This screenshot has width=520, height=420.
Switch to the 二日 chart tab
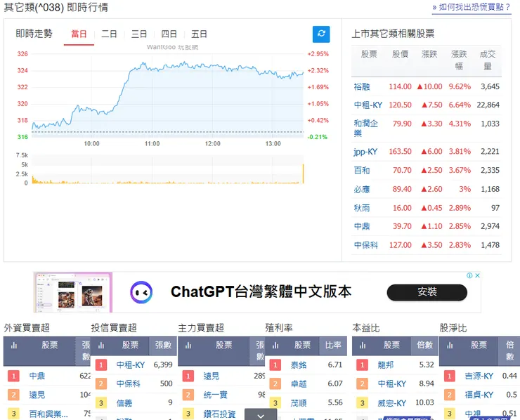tap(109, 34)
